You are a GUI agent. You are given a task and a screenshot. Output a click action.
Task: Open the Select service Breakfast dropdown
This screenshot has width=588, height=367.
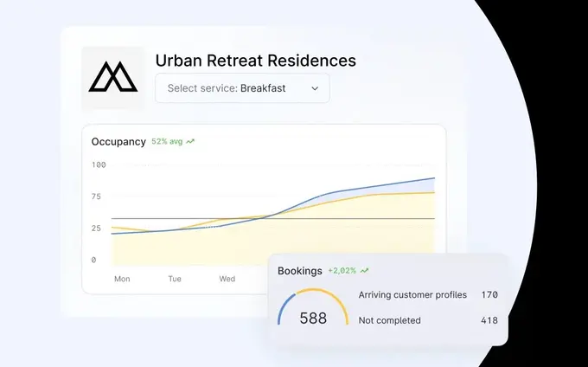(242, 88)
